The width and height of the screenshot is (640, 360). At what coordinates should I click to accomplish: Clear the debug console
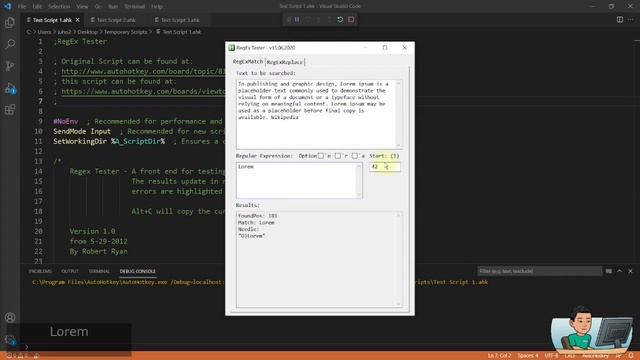tap(609, 271)
